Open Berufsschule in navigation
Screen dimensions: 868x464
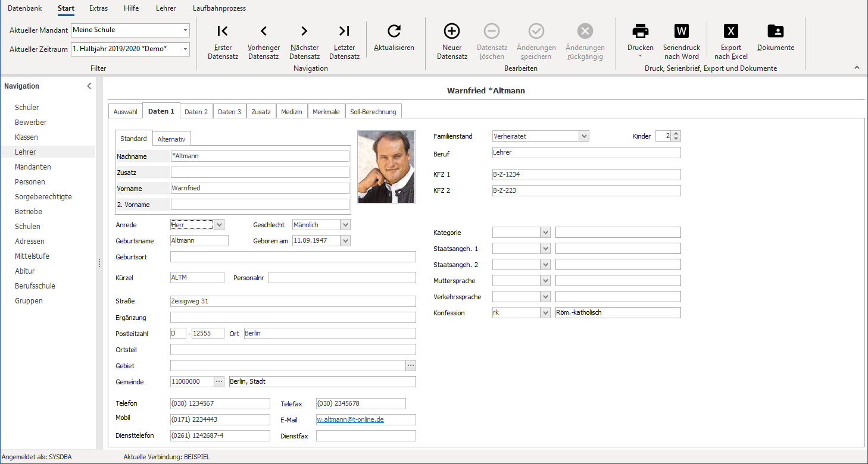point(35,286)
